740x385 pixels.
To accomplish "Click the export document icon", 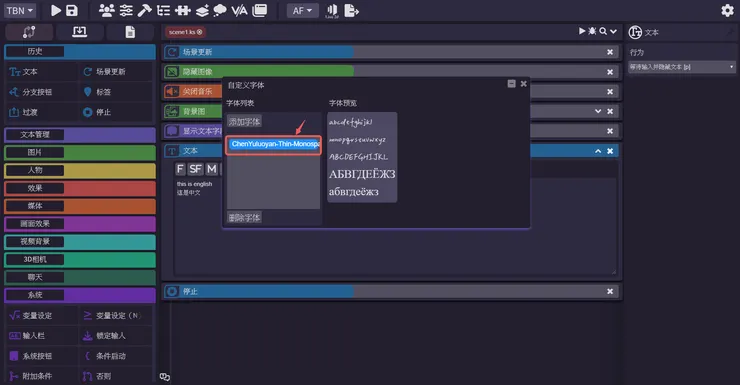I will (352, 10).
